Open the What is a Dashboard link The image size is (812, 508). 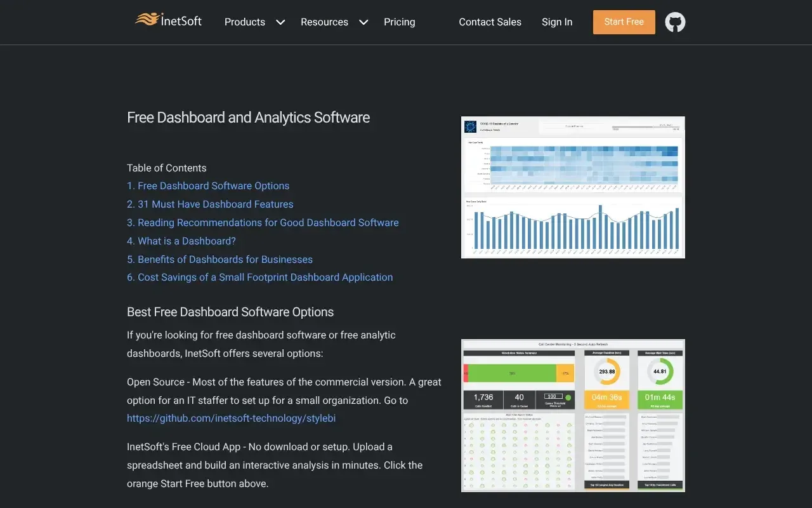[x=181, y=241]
